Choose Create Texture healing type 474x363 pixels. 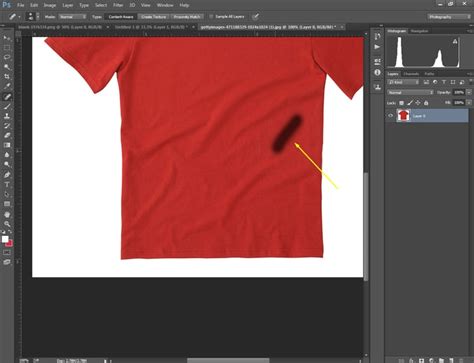coord(154,17)
